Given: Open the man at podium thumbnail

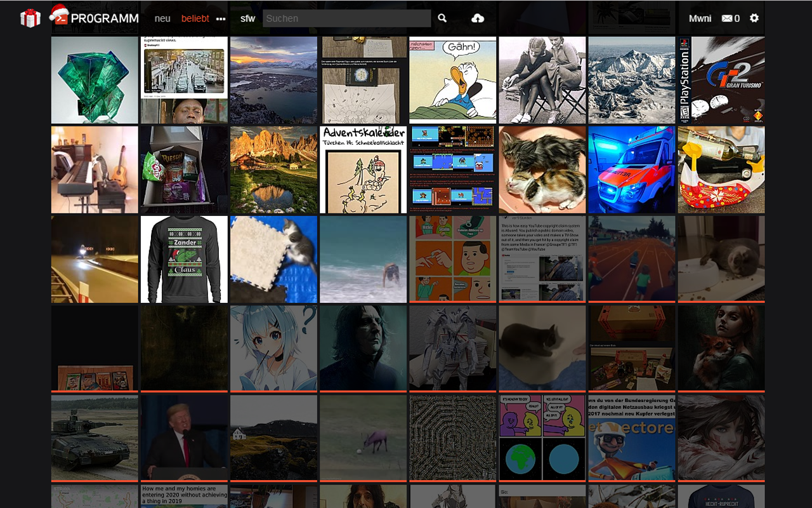Looking at the screenshot, I should [184, 438].
